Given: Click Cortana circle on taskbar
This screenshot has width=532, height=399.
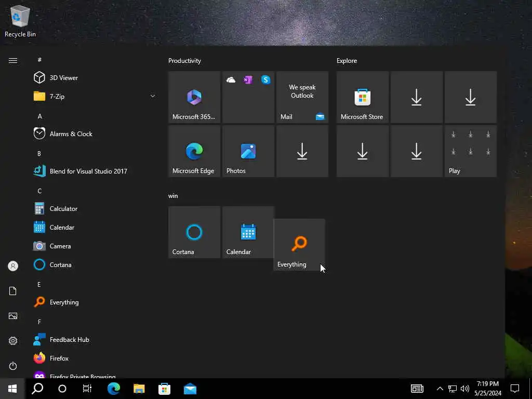Looking at the screenshot, I should click(x=62, y=389).
